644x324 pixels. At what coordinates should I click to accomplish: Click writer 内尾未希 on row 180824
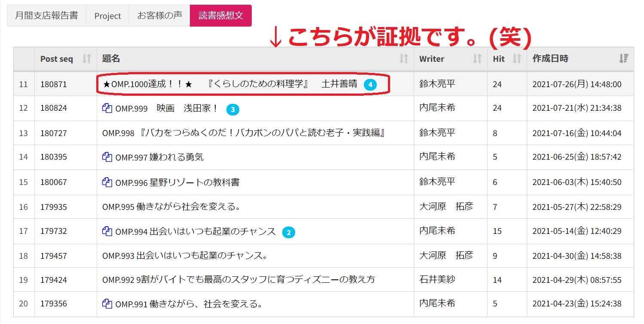point(437,108)
